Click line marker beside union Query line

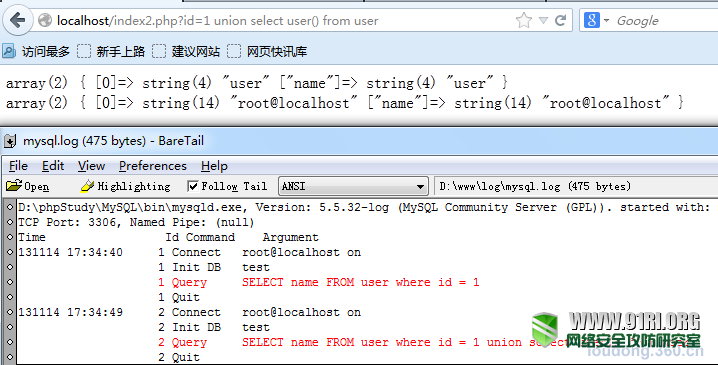pyautogui.click(x=10, y=342)
